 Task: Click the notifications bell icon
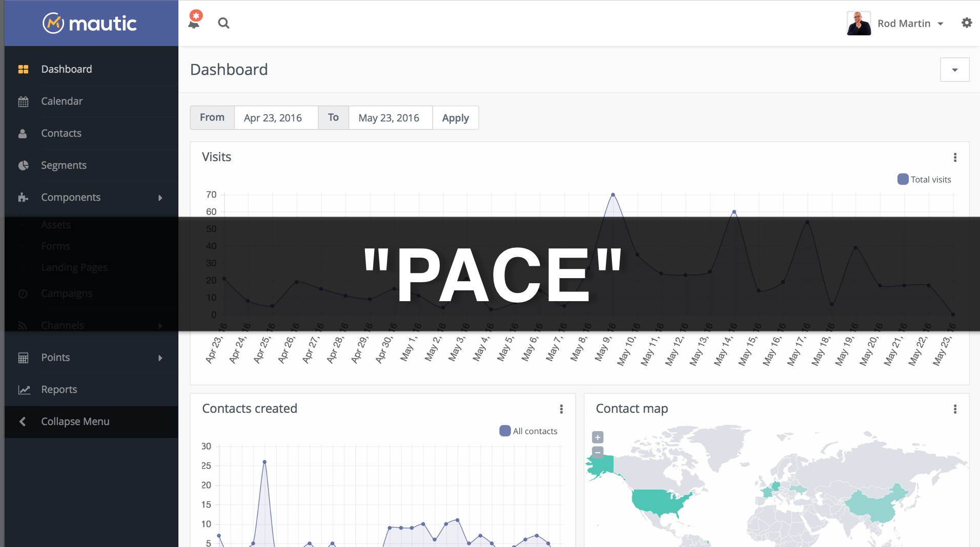coord(194,23)
